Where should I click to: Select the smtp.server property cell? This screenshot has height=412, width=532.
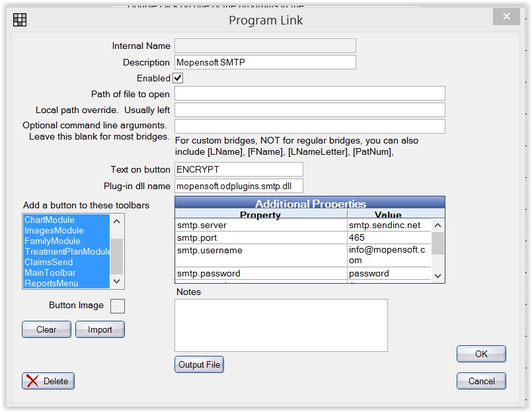(x=261, y=226)
